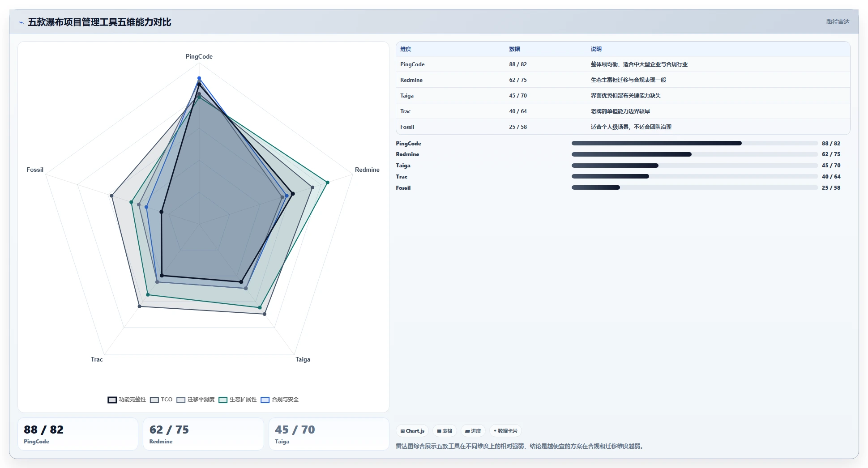Click table value 62 / 75
The image size is (868, 468).
click(x=518, y=80)
